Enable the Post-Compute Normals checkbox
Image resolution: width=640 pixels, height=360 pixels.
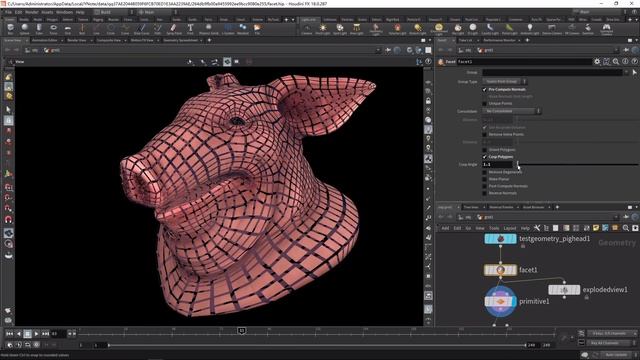click(484, 186)
